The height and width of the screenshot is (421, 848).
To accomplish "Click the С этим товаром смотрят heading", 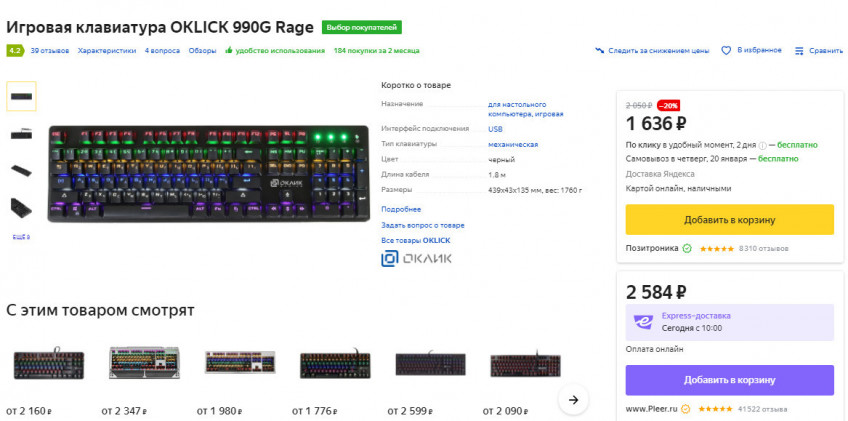I will [x=100, y=310].
